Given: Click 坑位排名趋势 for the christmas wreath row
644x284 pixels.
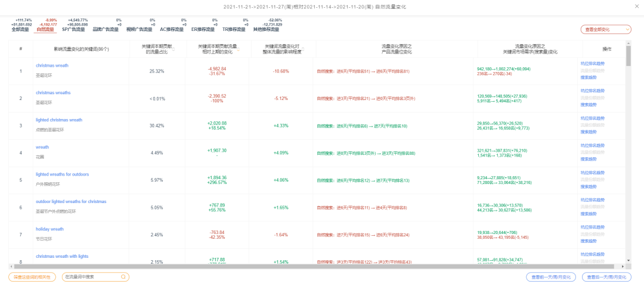Looking at the screenshot, I should coord(592,63).
